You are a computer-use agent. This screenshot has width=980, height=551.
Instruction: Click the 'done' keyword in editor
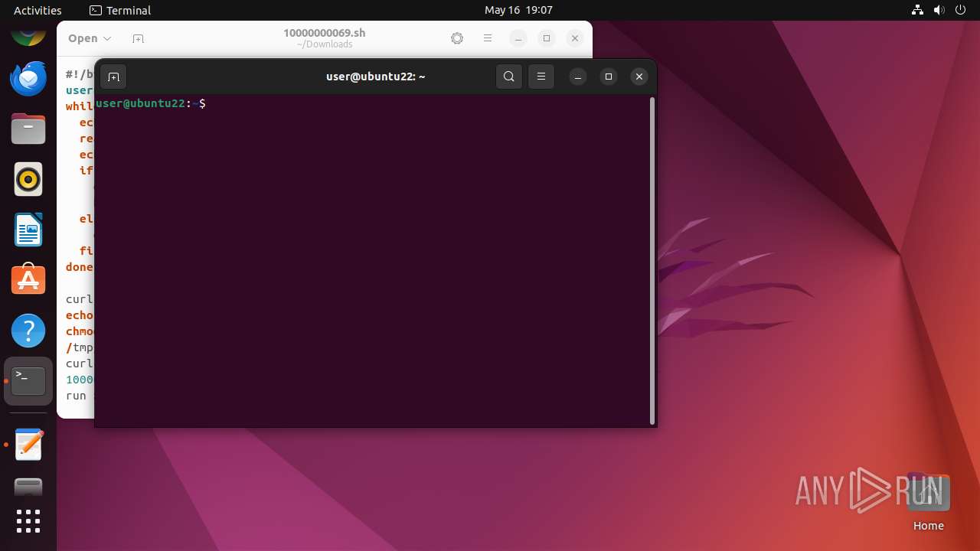click(80, 267)
